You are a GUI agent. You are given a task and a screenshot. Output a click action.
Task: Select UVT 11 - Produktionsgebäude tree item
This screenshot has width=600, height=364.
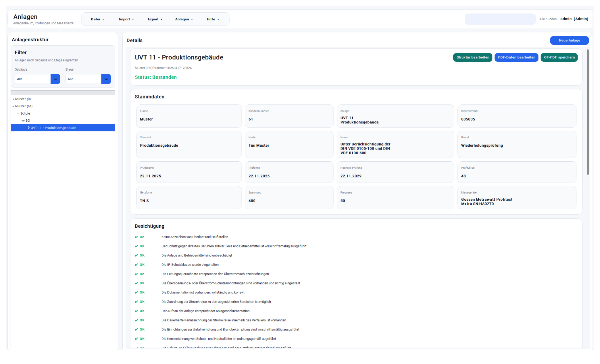53,128
